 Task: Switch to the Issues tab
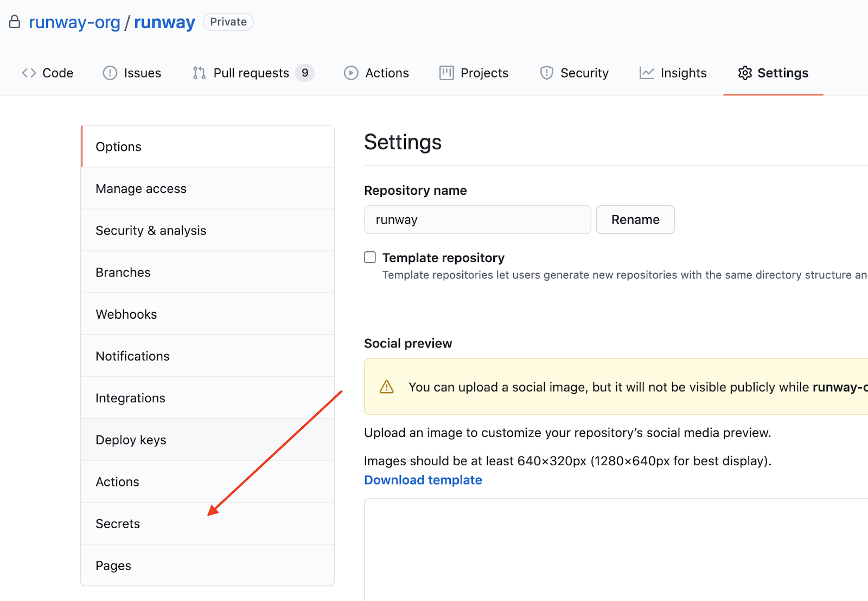tap(132, 72)
